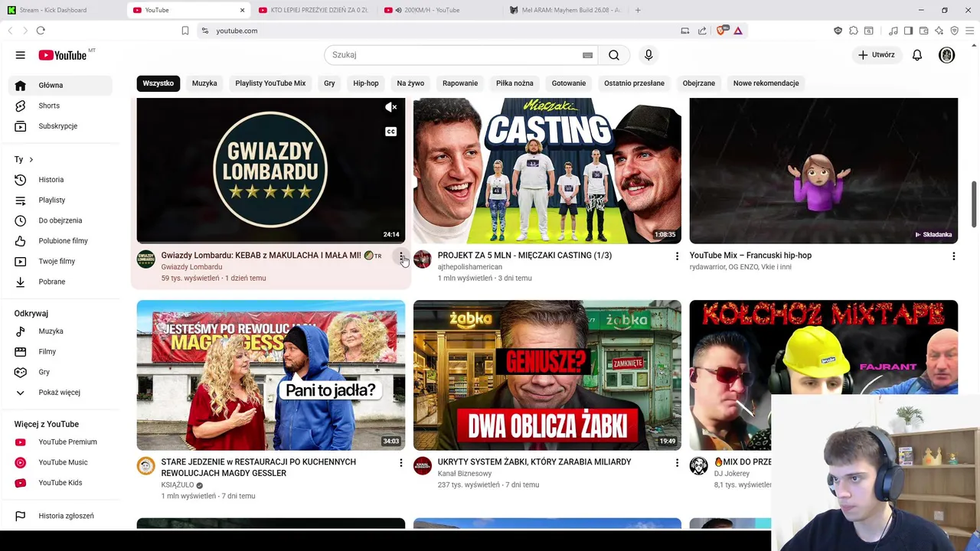Screen dimensions: 980x551
Task: Open options menu for Gwiazdy Lombardu video
Action: click(x=400, y=256)
